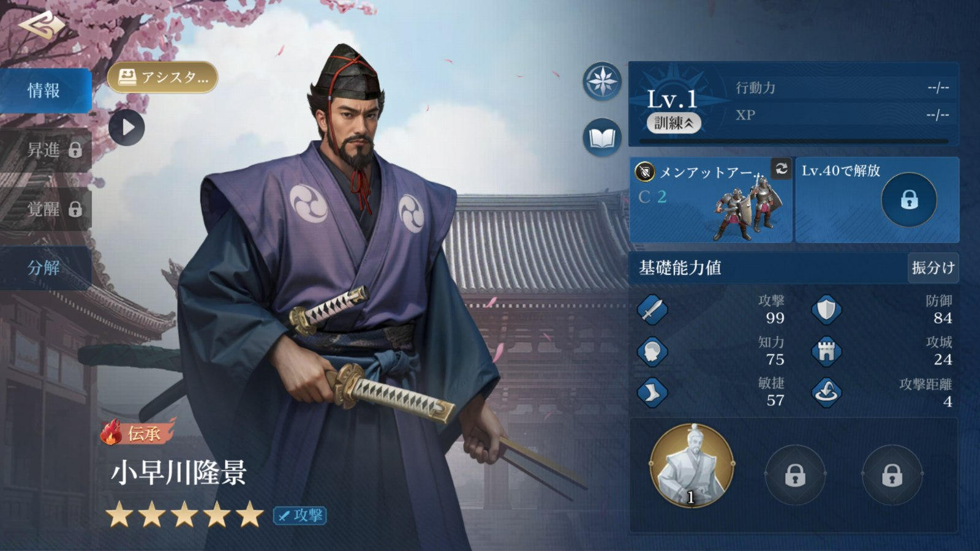The image size is (980, 551).
Task: Tap the attack range stat icon
Action: click(x=826, y=392)
